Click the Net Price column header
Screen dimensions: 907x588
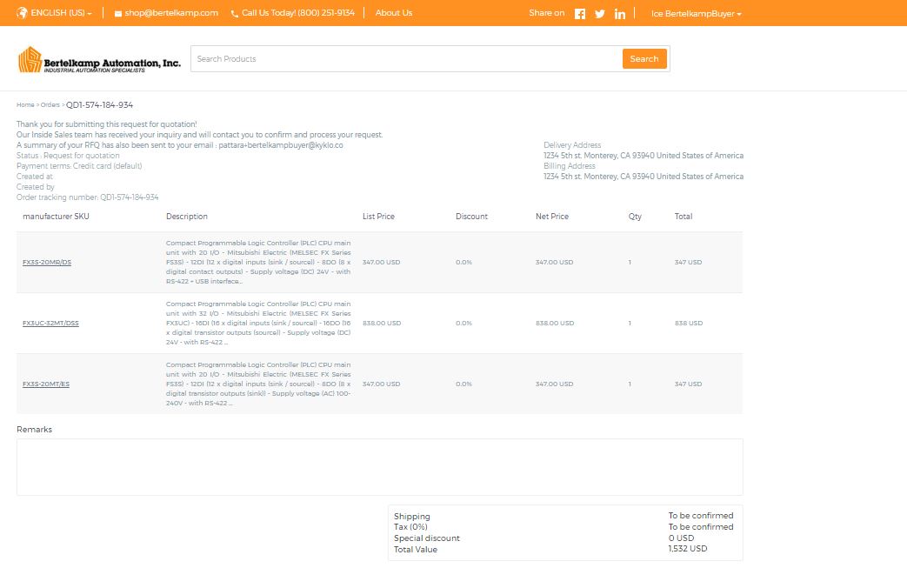(552, 217)
